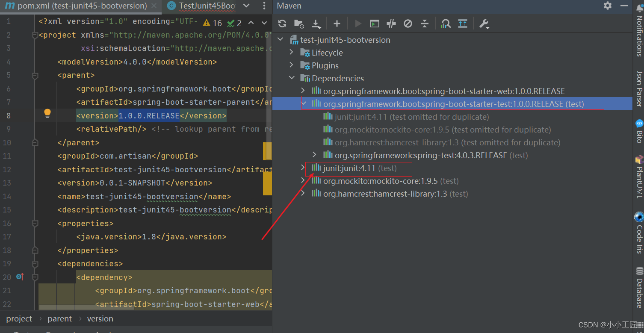This screenshot has height=333, width=644.
Task: Click the lightbulb quick-fix icon on line 8
Action: (47, 113)
